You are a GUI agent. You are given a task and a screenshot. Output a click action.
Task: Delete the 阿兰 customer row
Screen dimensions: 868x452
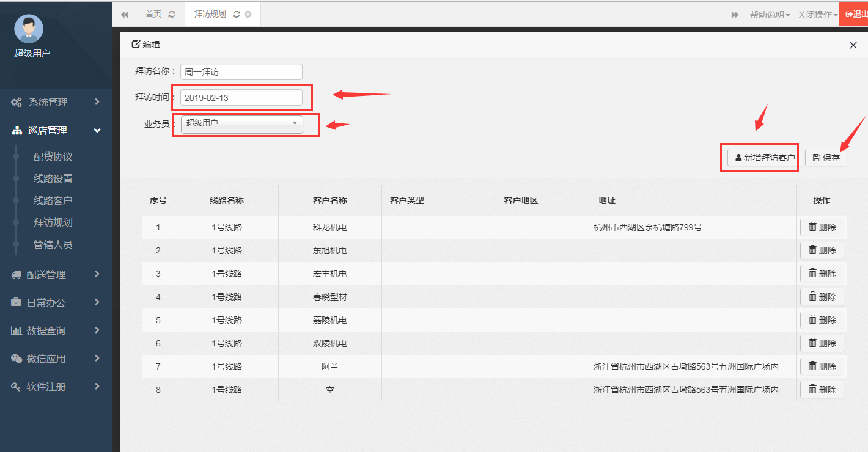tap(822, 366)
